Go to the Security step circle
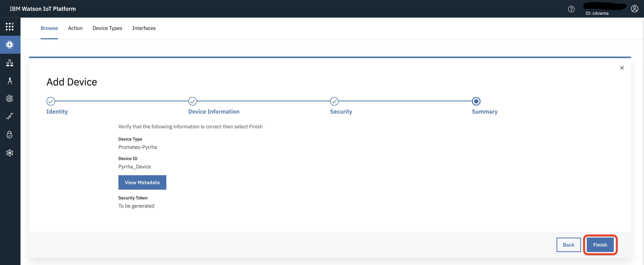This screenshot has height=265, width=644. (334, 101)
